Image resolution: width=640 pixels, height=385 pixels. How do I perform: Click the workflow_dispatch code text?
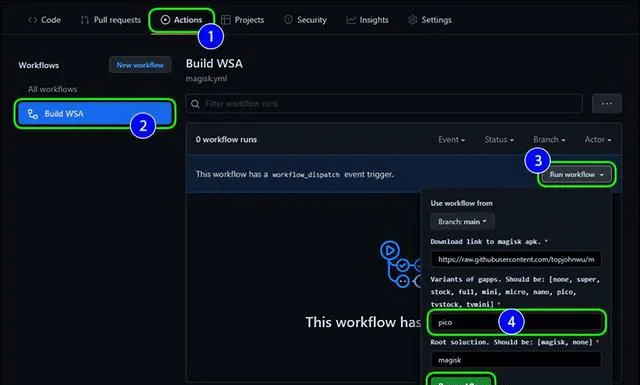(x=306, y=175)
